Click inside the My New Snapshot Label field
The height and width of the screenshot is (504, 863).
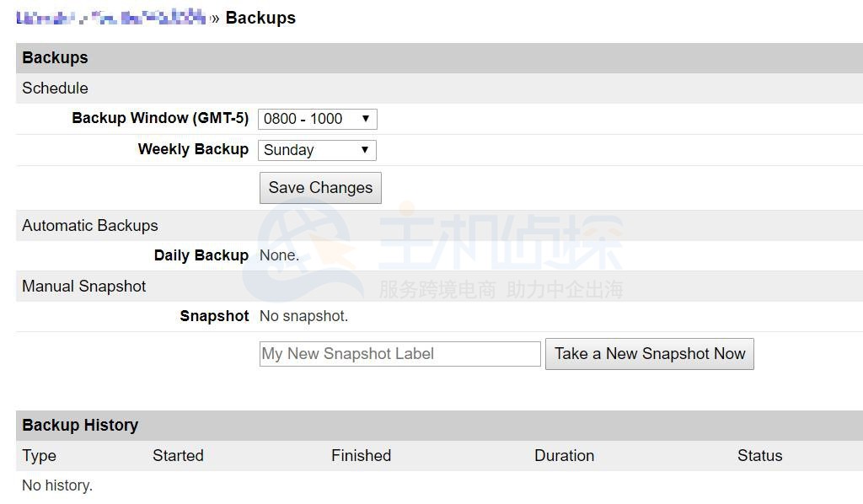[399, 353]
